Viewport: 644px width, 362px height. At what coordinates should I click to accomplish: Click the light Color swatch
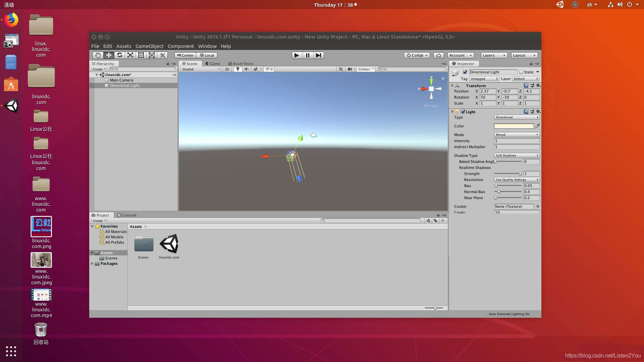tap(514, 126)
